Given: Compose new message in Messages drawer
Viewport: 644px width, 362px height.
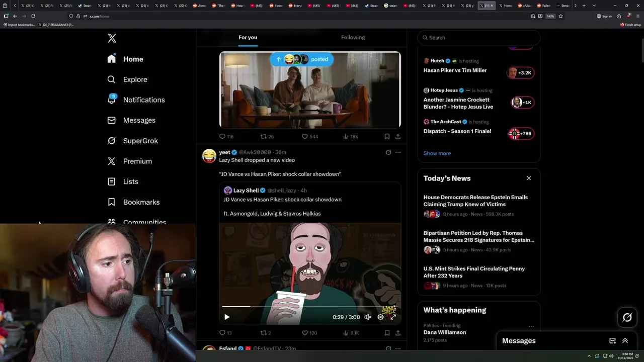Looking at the screenshot, I should pos(612,340).
